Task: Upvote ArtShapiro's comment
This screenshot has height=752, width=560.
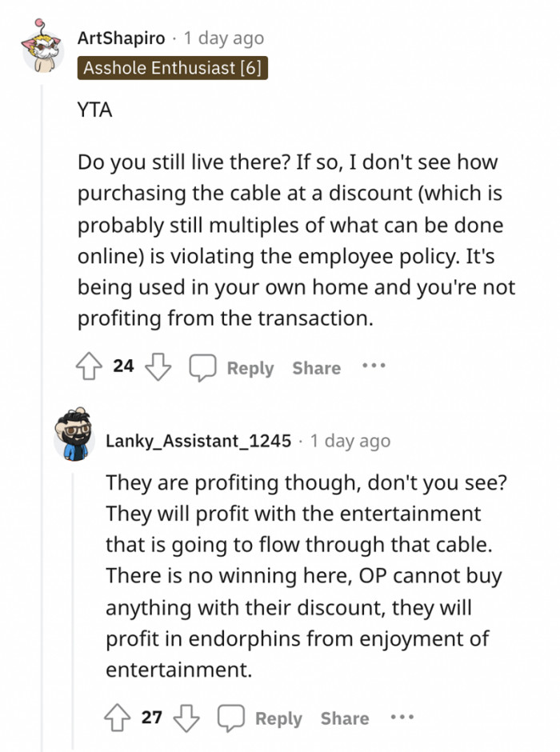Action: pos(88,366)
